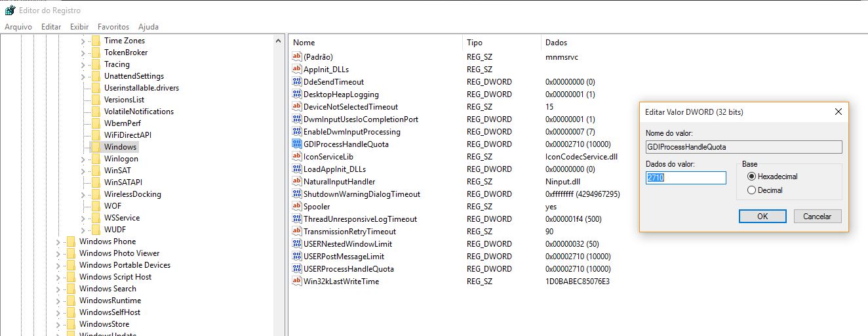Click the Spooler string value icon
The height and width of the screenshot is (336, 868).
tap(297, 207)
